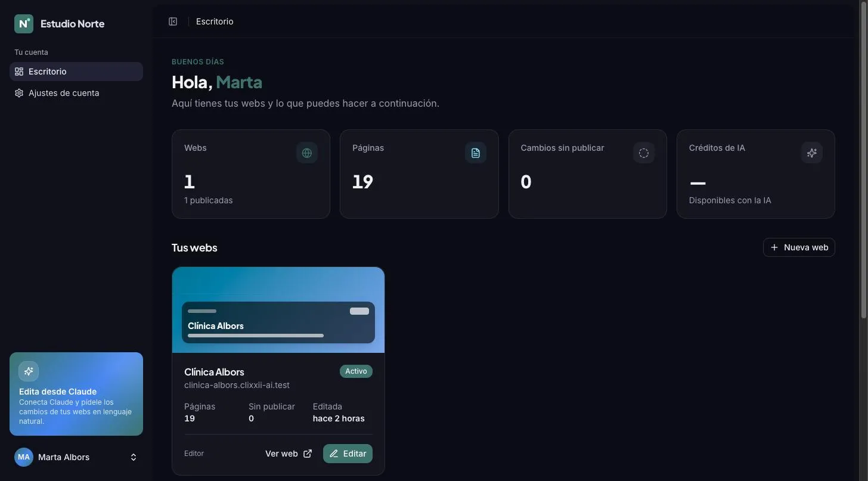Click the sparkle icon in Edita desde Claude banner
868x481 pixels.
(x=29, y=371)
